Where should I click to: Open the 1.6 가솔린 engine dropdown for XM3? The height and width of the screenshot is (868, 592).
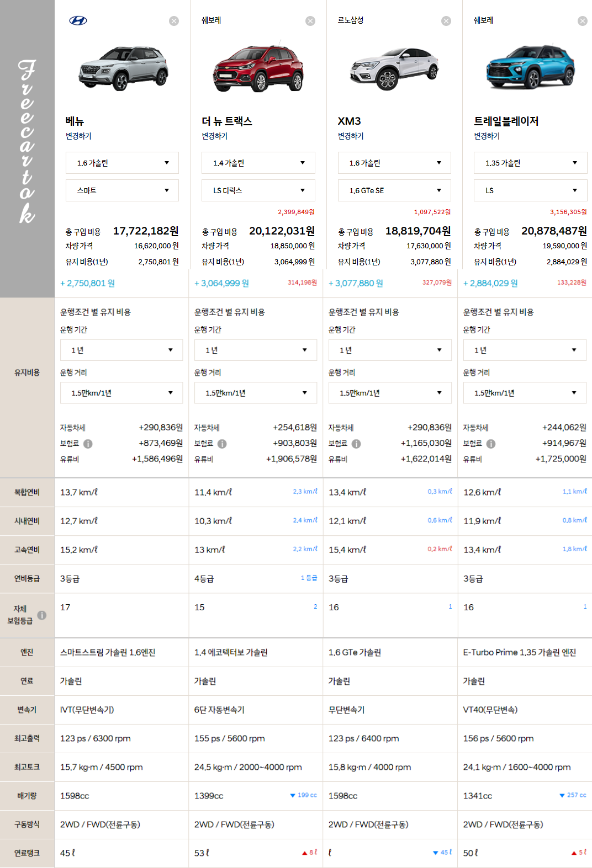click(394, 163)
